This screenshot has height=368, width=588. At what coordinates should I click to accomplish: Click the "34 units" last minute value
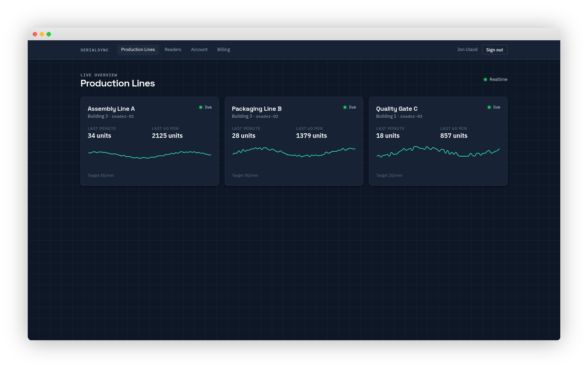[100, 136]
